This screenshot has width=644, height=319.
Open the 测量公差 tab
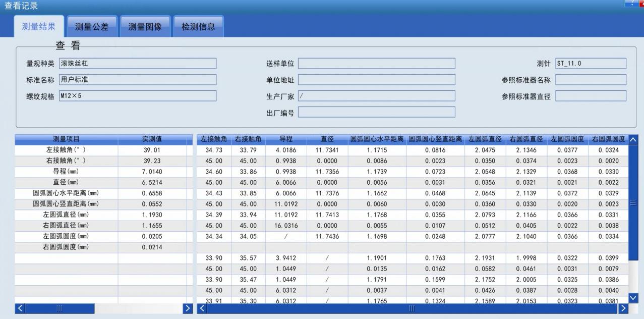(x=92, y=27)
